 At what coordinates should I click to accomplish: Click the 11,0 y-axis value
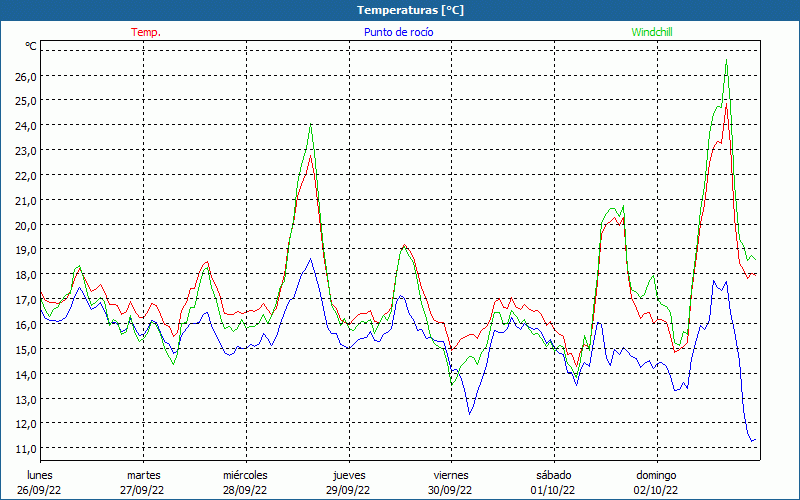click(x=25, y=448)
